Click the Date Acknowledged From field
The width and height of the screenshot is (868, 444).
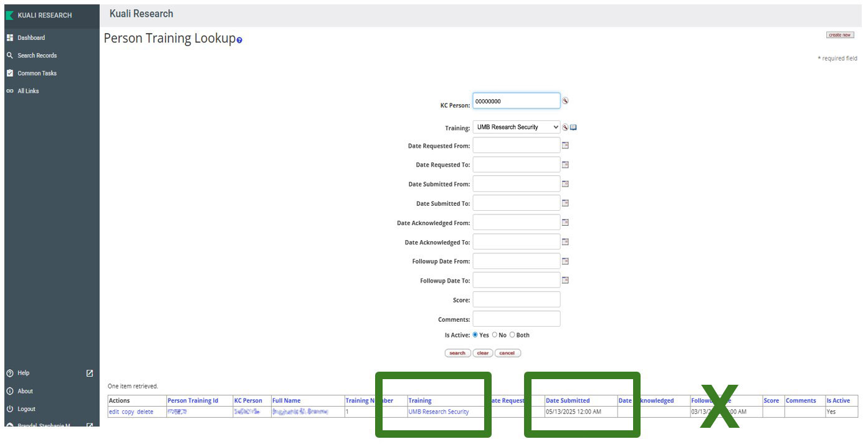(516, 223)
